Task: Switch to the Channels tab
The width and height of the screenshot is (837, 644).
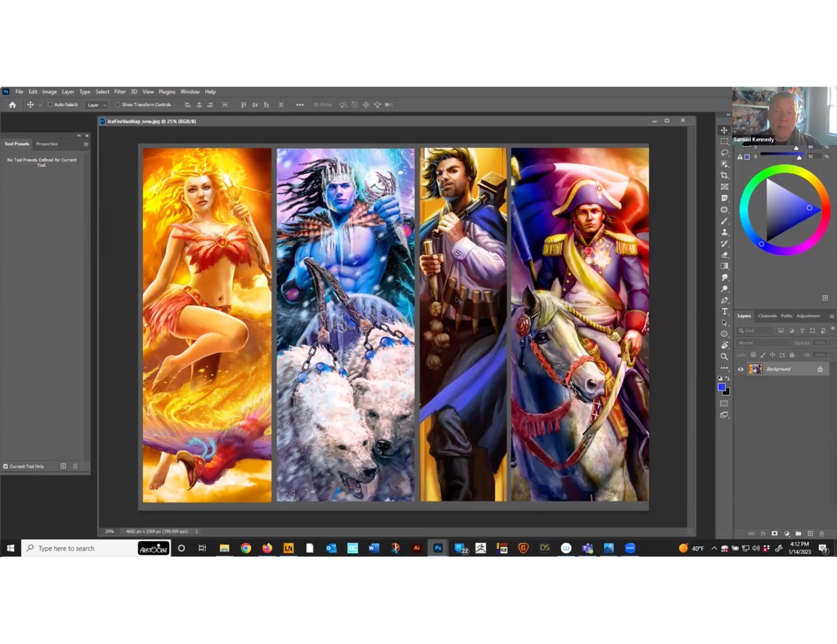Action: 767,316
